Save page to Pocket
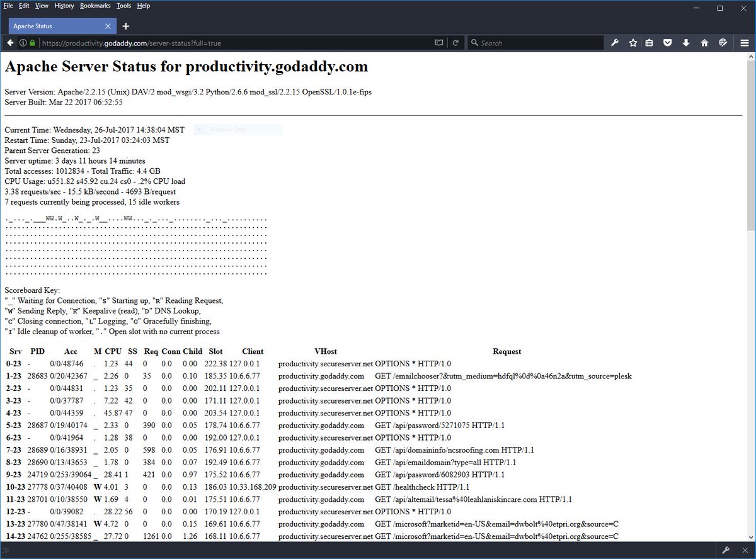Image resolution: width=756 pixels, height=559 pixels. [x=667, y=43]
